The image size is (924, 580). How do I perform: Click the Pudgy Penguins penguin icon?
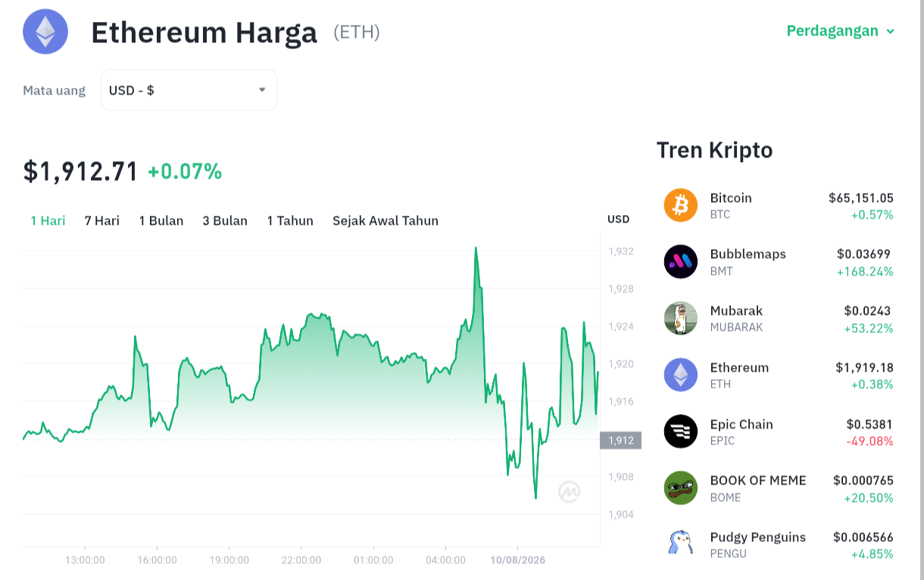tap(680, 543)
